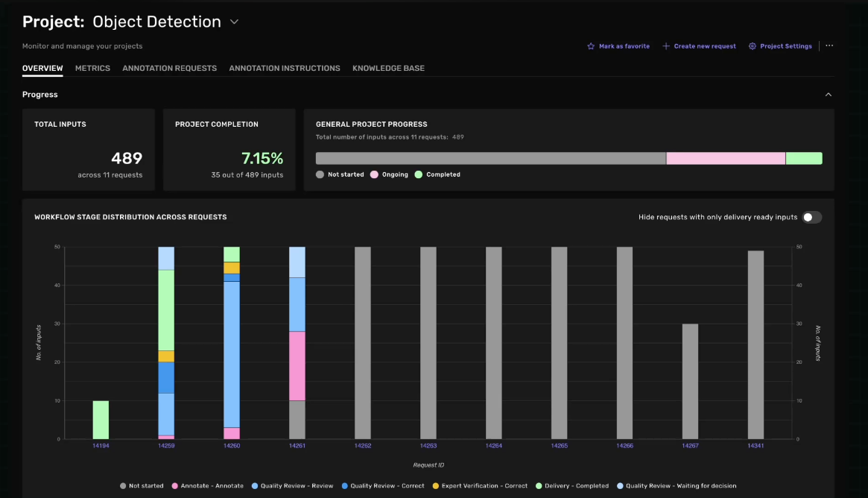
Task: Click the pink Ongoing progress bar segment
Action: (726, 159)
